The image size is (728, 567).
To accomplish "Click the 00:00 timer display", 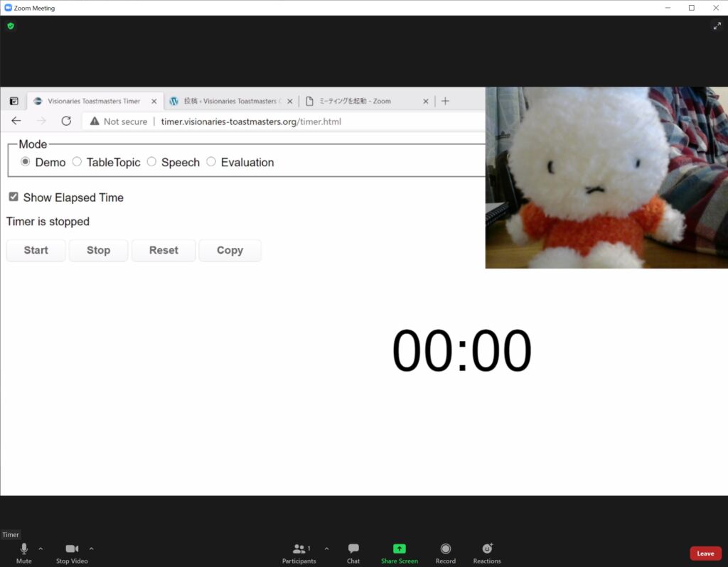I will click(x=462, y=350).
